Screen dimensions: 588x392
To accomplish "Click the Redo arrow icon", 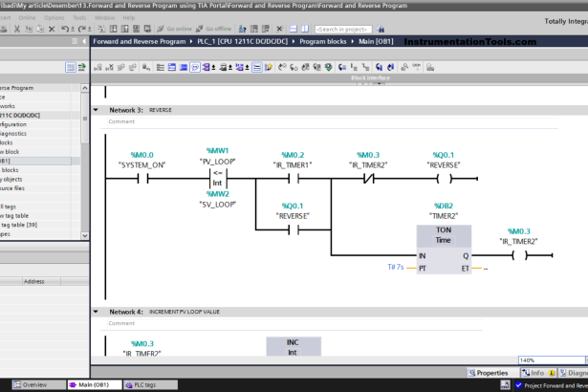I will click(x=82, y=29).
